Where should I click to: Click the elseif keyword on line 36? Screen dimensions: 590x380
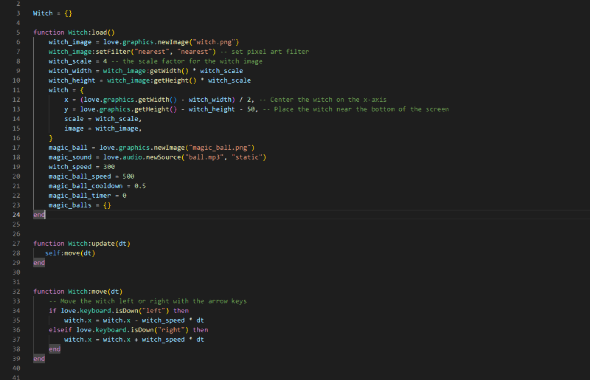pyautogui.click(x=60, y=330)
